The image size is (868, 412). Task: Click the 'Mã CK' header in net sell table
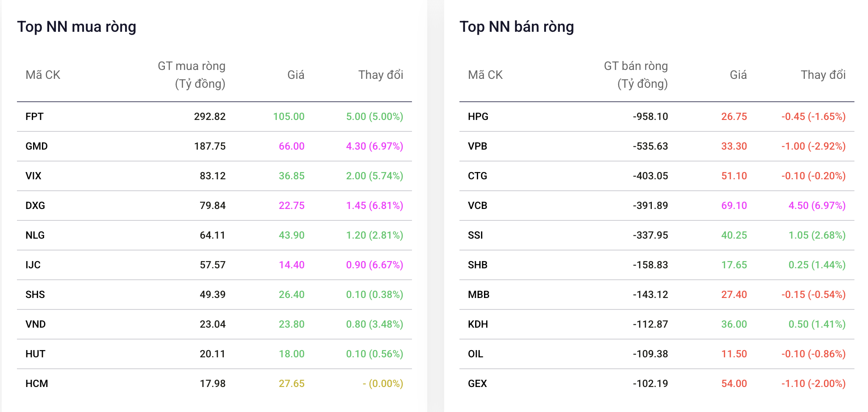pyautogui.click(x=485, y=75)
